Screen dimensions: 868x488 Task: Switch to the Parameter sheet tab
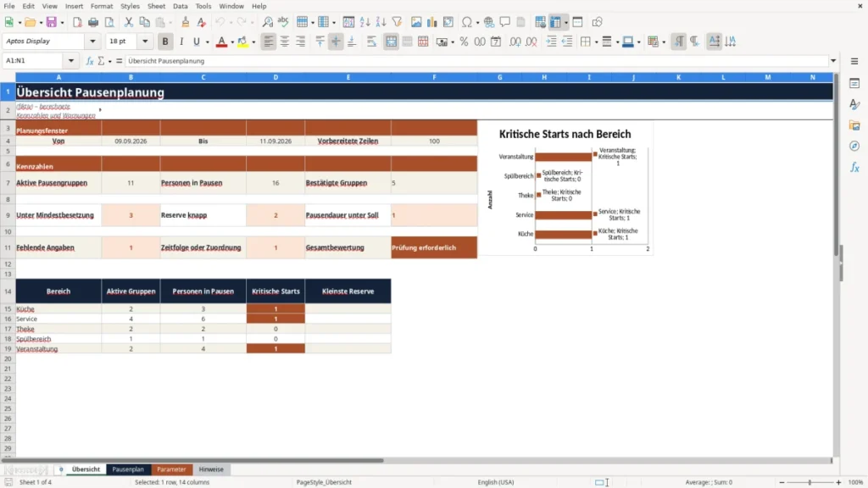pos(171,469)
